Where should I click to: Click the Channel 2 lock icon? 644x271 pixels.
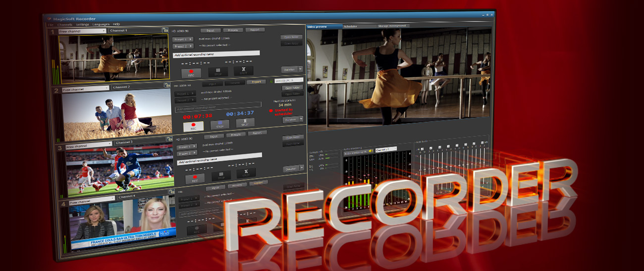point(167,85)
